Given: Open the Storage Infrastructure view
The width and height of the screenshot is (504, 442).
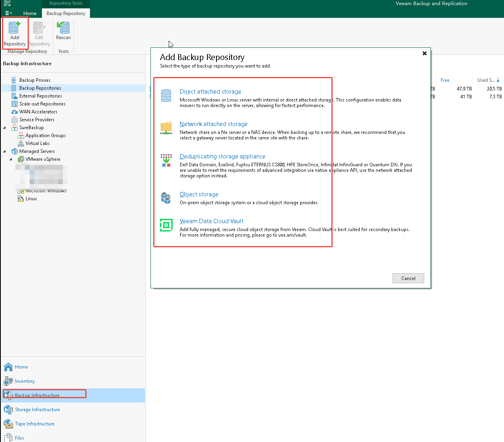Looking at the screenshot, I should [37, 410].
